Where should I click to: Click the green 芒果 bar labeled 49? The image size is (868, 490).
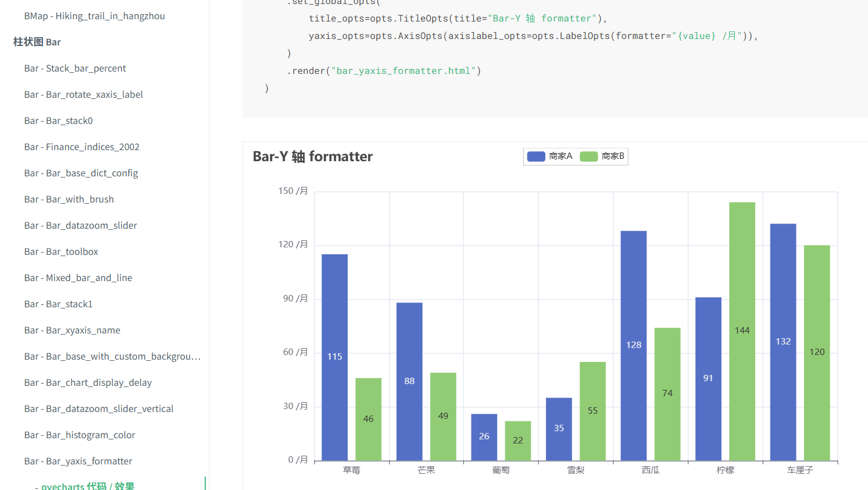coord(443,417)
